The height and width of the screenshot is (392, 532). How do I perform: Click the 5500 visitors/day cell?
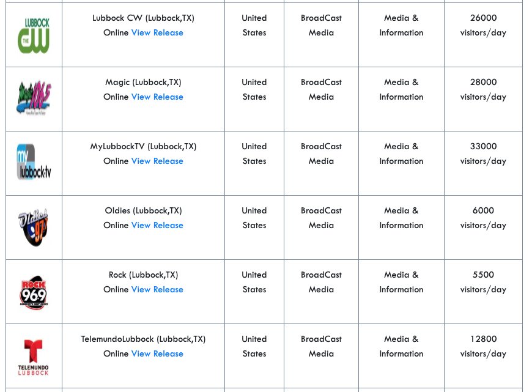point(483,283)
